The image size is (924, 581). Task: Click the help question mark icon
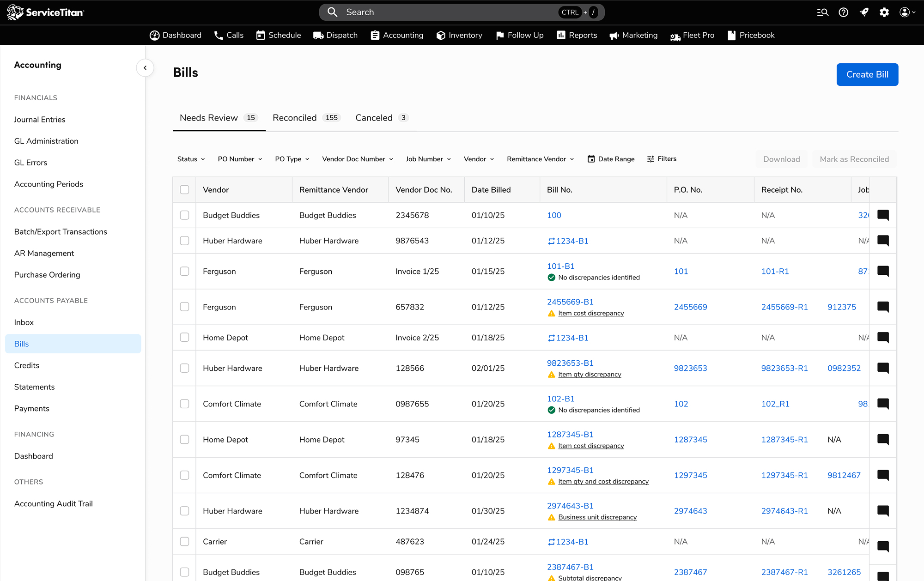coord(843,12)
